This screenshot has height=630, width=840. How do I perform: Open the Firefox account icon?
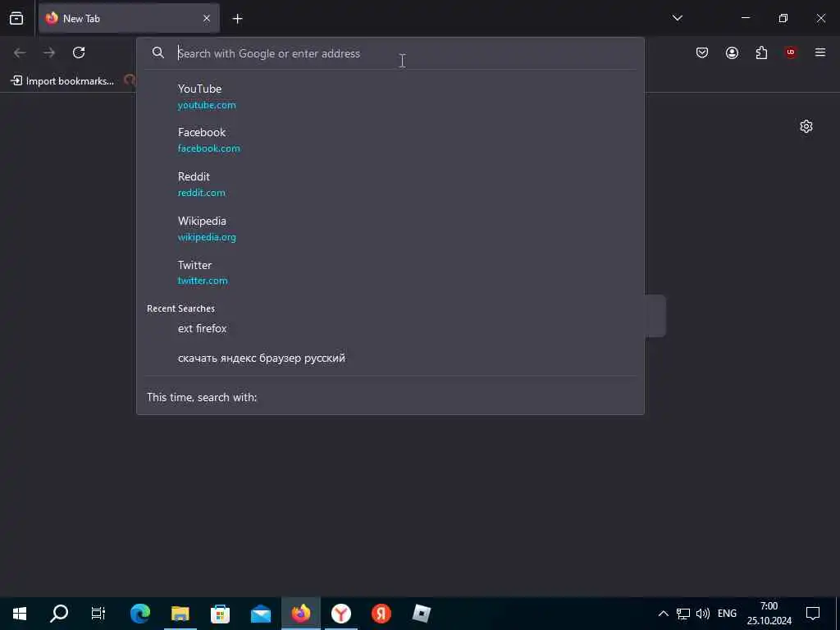coord(732,52)
